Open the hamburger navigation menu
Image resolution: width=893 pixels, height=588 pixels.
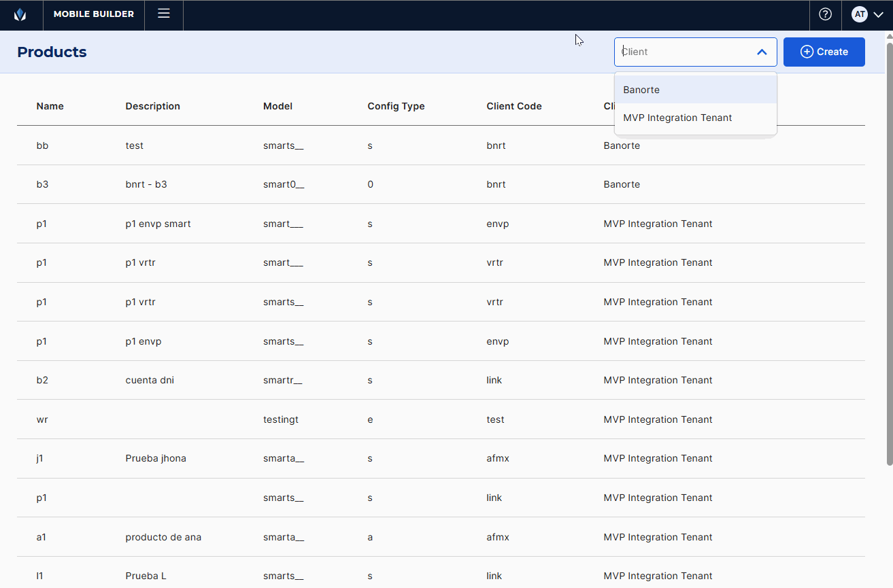tap(164, 14)
